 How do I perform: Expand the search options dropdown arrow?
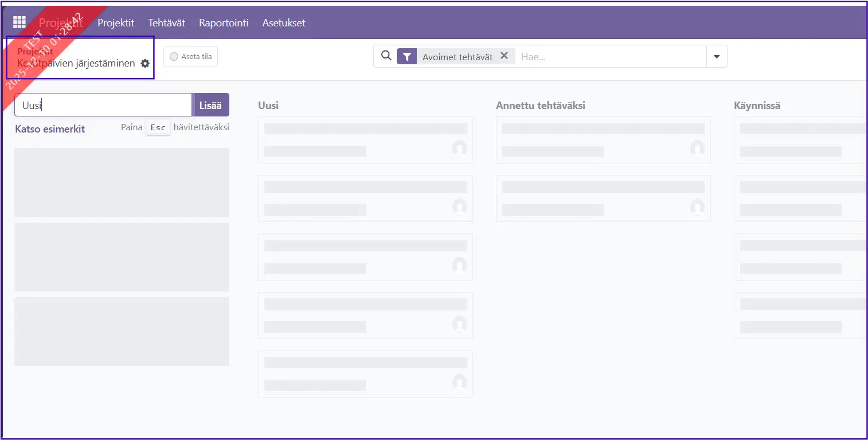[x=717, y=56]
